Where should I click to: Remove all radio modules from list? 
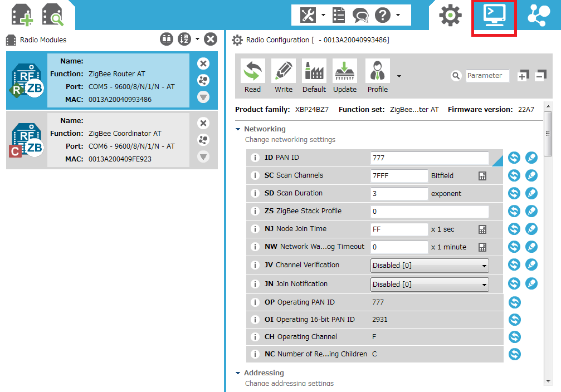[x=211, y=39]
